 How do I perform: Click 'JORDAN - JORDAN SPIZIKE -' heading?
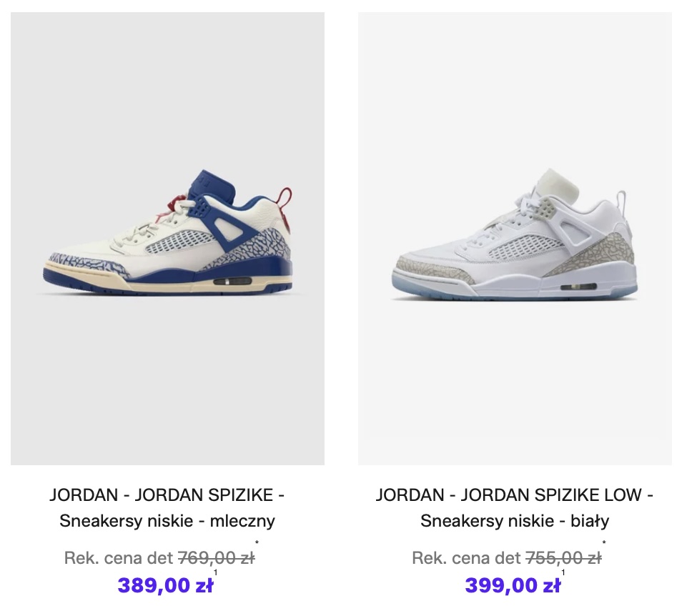tap(167, 495)
